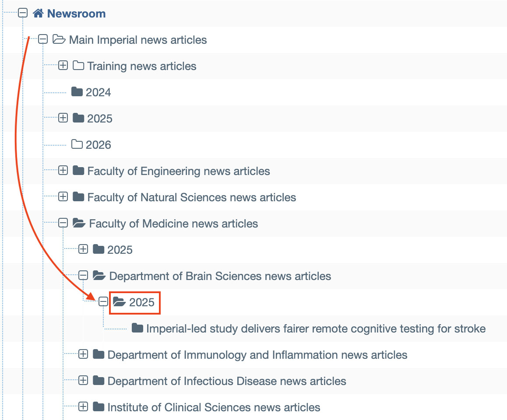Click the Faculty of Engineering folder icon

[x=78, y=171]
